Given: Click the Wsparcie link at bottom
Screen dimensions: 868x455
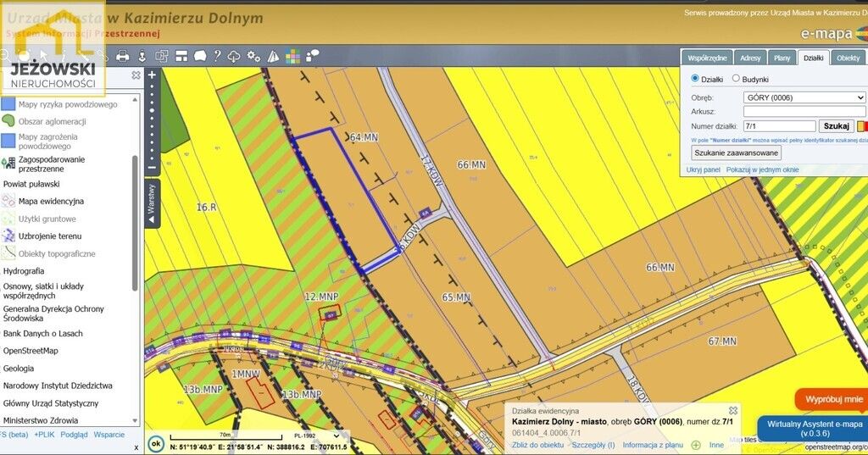Looking at the screenshot, I should [109, 435].
